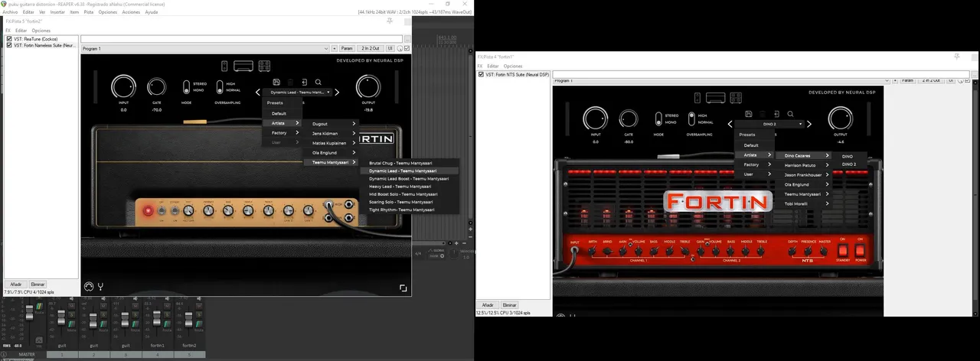
Task: Open Archivo menu in REAPER
Action: (x=10, y=12)
